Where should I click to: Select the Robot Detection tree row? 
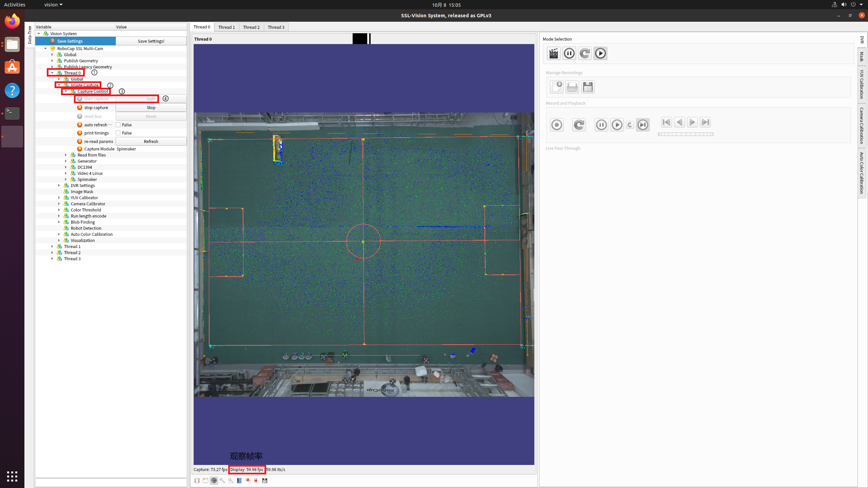(x=111, y=228)
